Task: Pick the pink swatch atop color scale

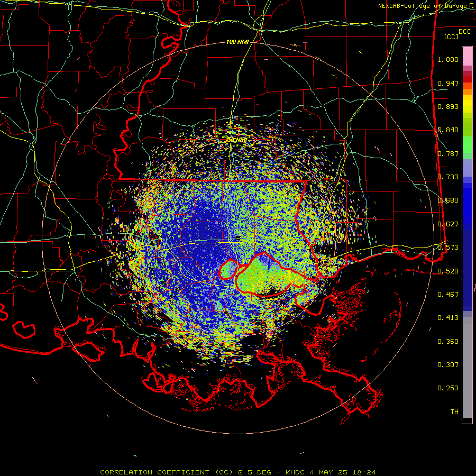Action: [467, 57]
